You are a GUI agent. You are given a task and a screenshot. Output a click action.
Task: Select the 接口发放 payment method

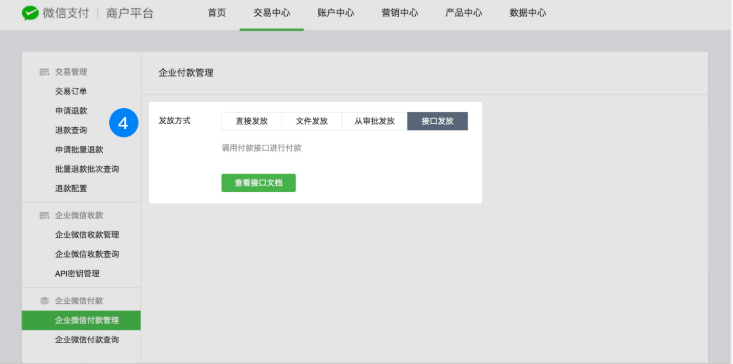click(438, 121)
